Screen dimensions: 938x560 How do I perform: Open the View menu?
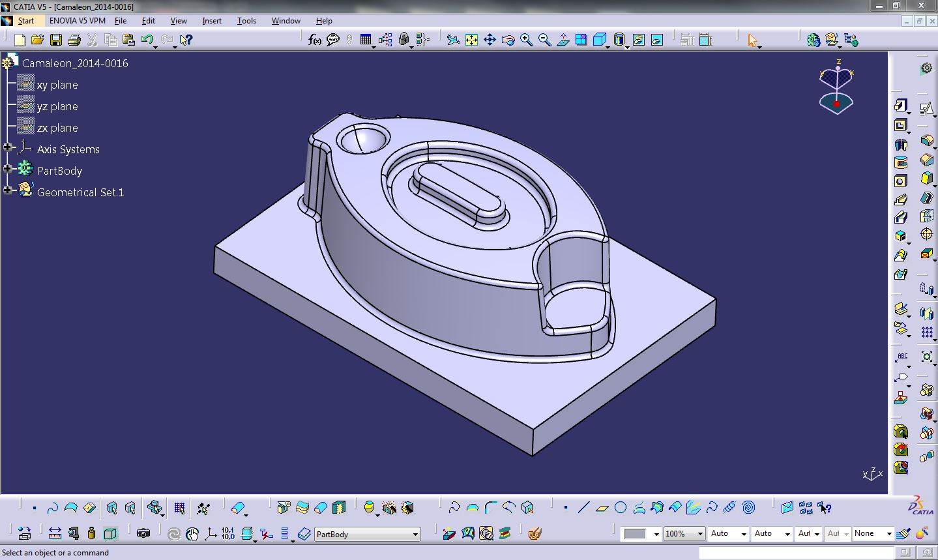click(179, 21)
